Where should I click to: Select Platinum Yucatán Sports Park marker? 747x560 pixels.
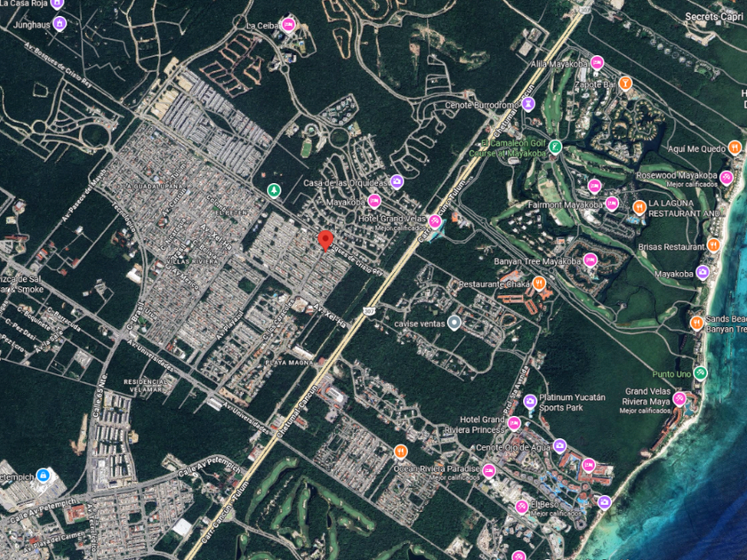click(530, 402)
